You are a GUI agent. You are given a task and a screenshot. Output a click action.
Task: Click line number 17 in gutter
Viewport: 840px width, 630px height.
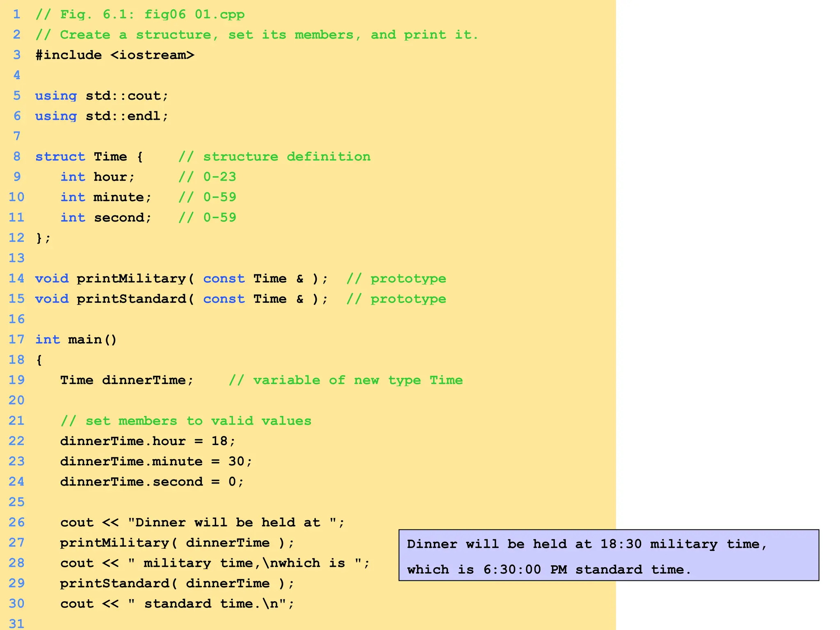click(16, 340)
